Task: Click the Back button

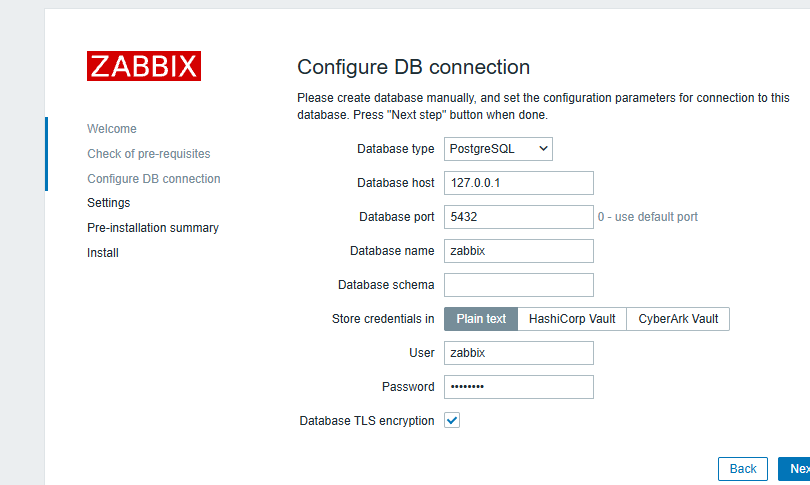Action: tap(743, 469)
